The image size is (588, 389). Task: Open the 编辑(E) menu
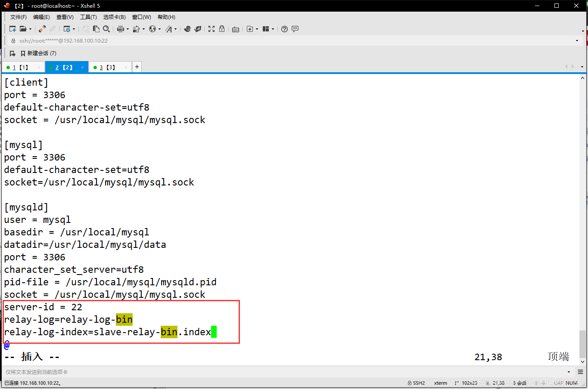tap(41, 17)
